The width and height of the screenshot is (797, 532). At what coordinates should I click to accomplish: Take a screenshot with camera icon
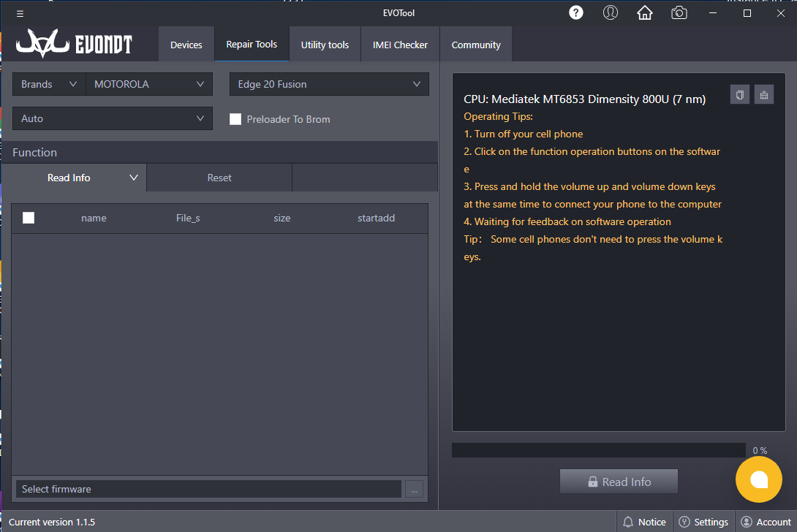pos(679,12)
